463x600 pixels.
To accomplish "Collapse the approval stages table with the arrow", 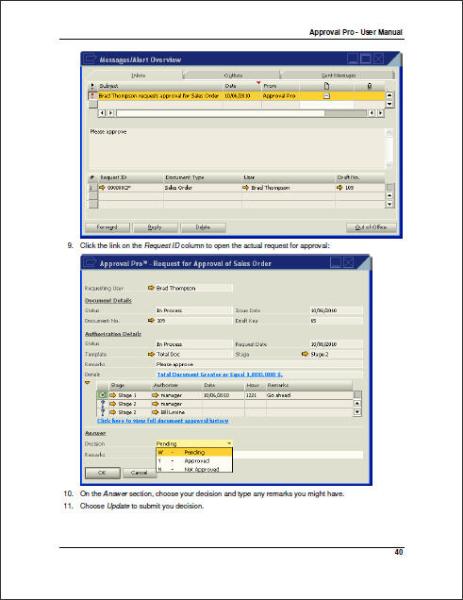I will 87,382.
